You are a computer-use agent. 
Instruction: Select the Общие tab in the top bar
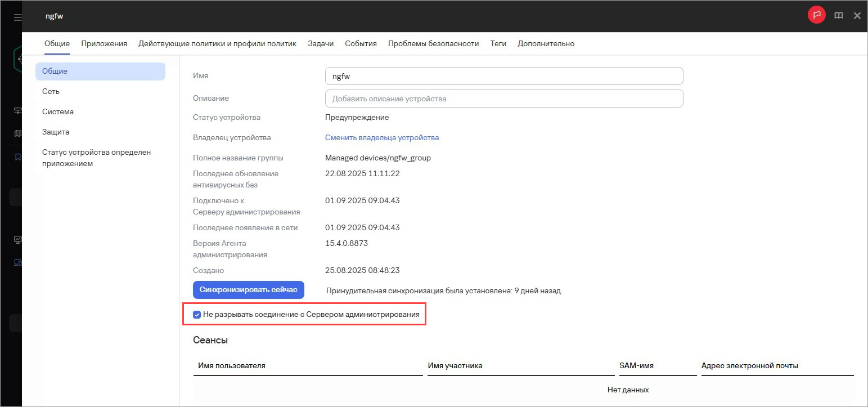(57, 43)
